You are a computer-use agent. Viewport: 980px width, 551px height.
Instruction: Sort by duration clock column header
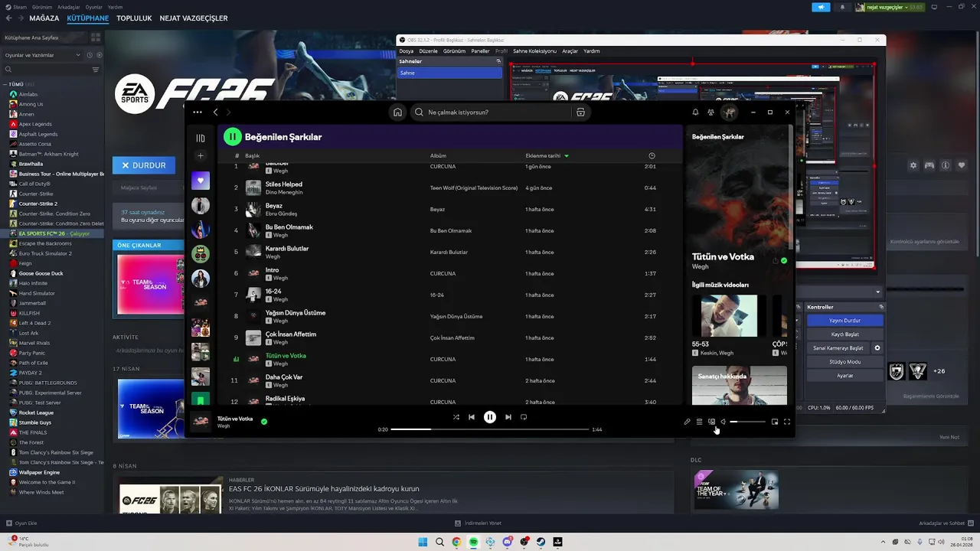click(x=652, y=155)
